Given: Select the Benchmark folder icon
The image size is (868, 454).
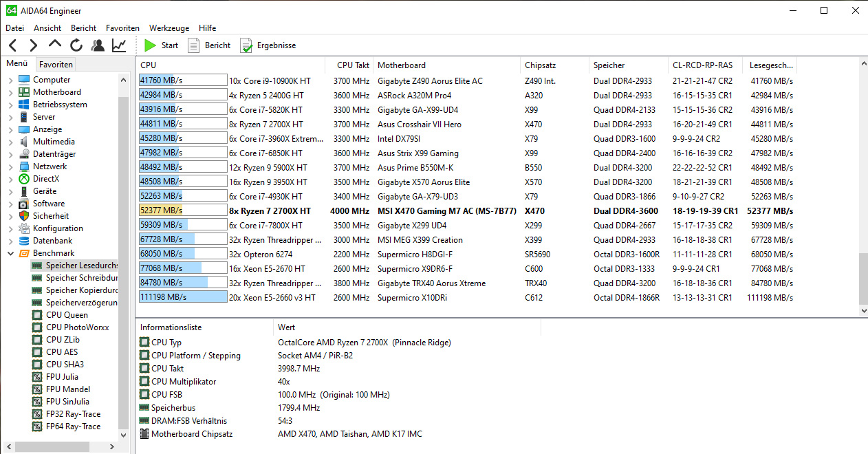Looking at the screenshot, I should [x=24, y=253].
